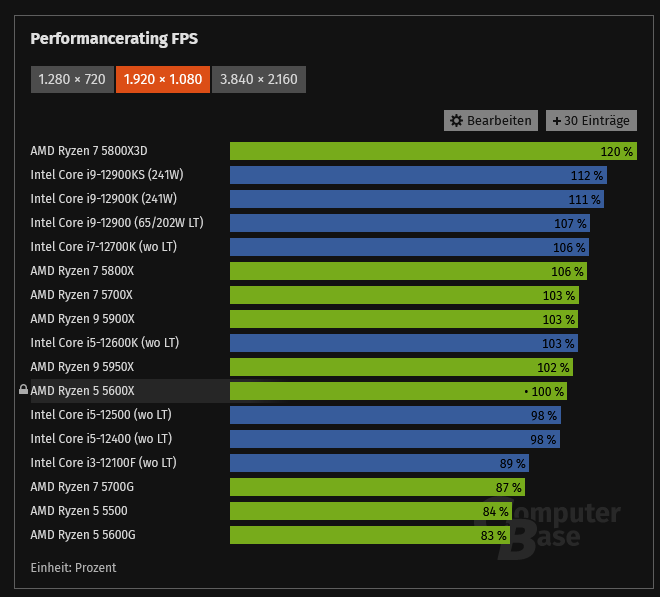The width and height of the screenshot is (660, 597).
Task: Select the AMD Ryzen 5 5600X reference row
Action: (x=299, y=391)
